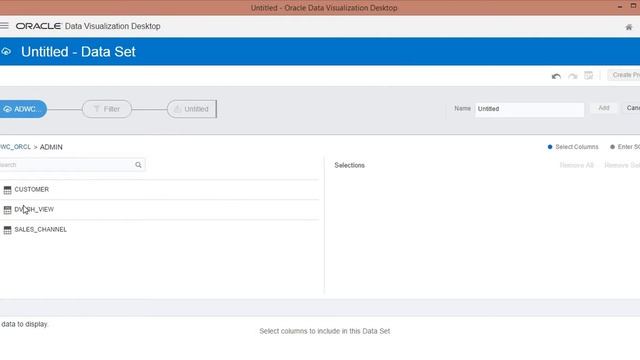Image resolution: width=640 pixels, height=360 pixels.
Task: Click the search magnifier icon
Action: point(138,165)
